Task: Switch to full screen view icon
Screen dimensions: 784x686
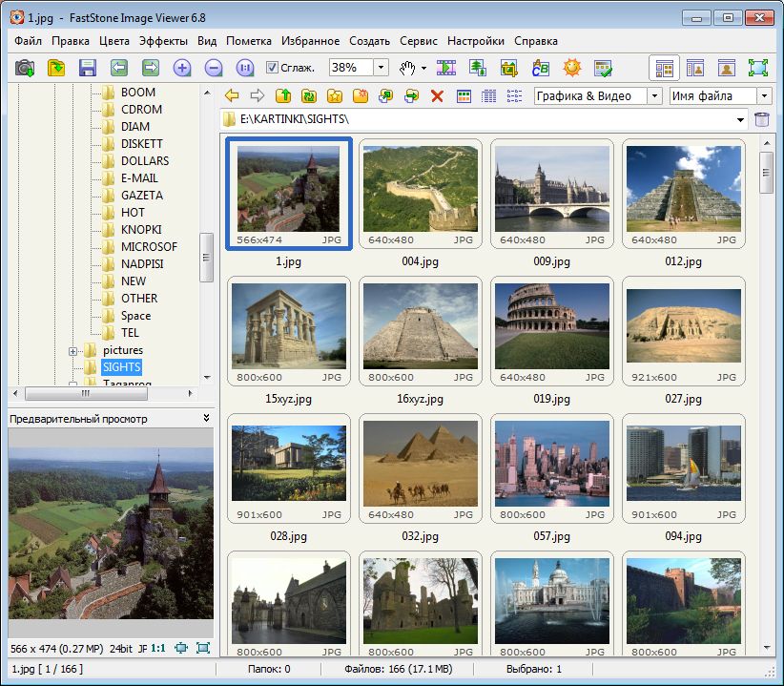Action: point(757,68)
